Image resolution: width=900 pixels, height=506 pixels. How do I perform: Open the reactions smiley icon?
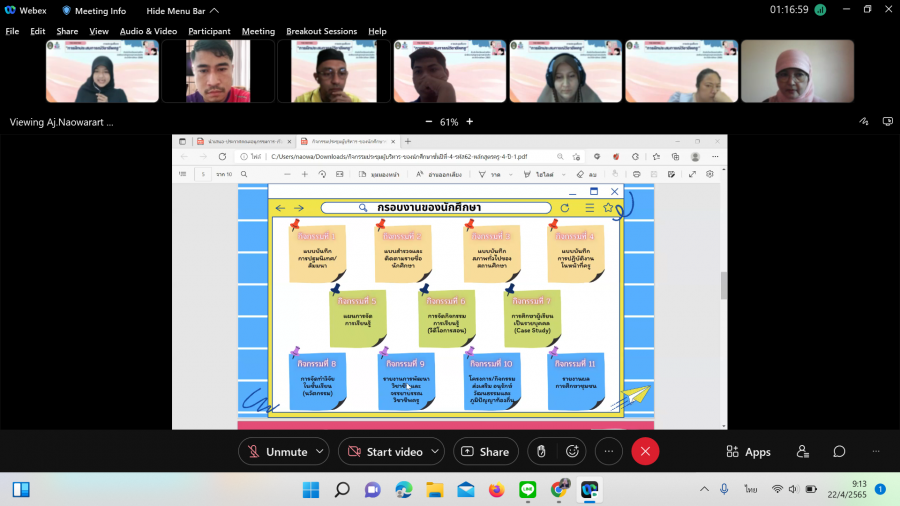(573, 452)
